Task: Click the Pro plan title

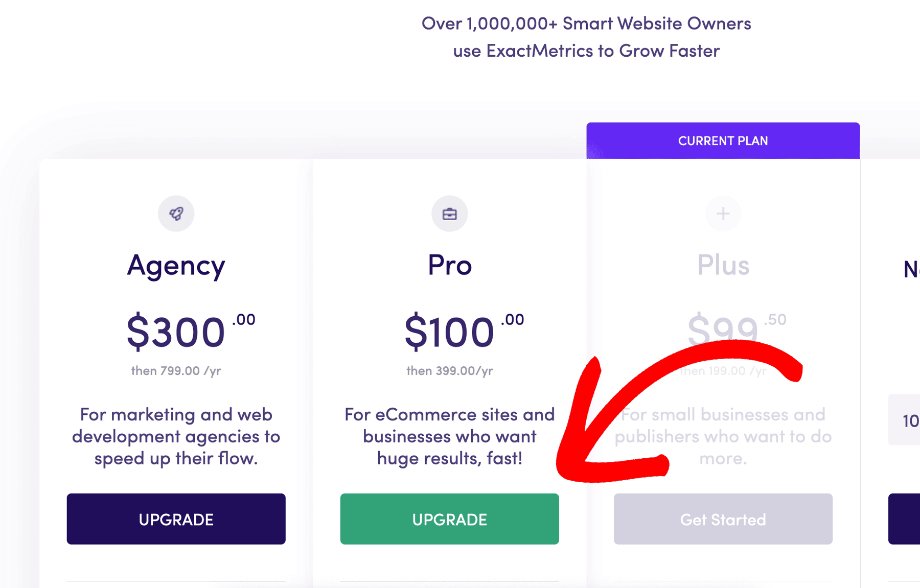Action: coord(449,265)
